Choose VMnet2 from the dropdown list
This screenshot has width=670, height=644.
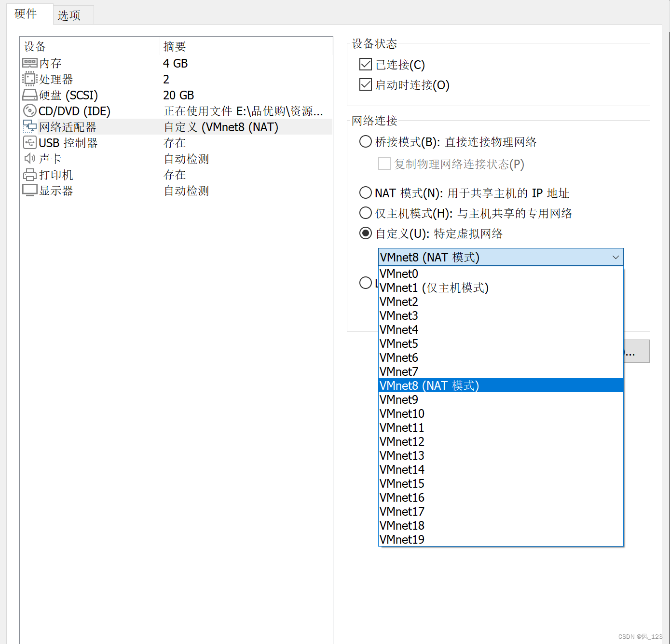click(501, 301)
